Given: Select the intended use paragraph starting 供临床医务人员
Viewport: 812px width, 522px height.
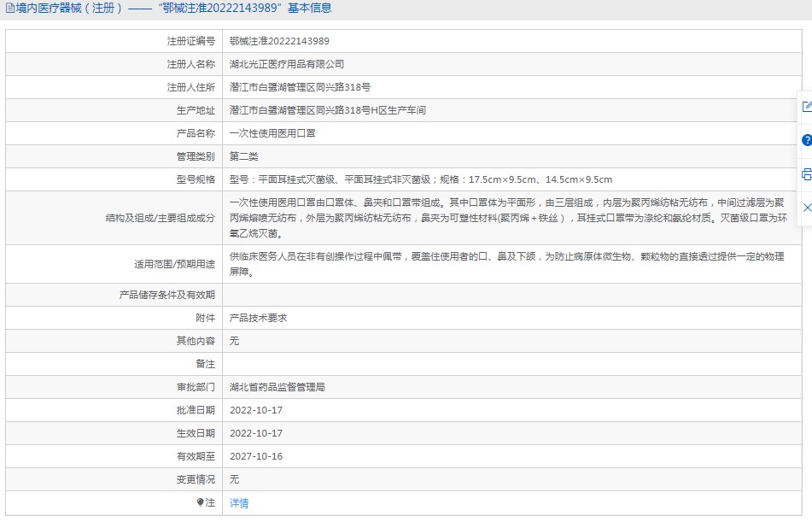Looking at the screenshot, I should [507, 264].
